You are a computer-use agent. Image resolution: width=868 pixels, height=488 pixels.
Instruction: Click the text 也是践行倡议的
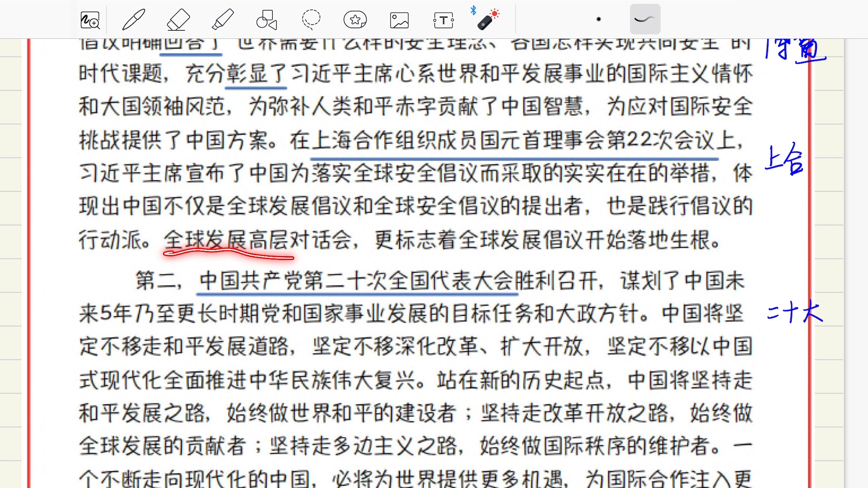click(679, 206)
